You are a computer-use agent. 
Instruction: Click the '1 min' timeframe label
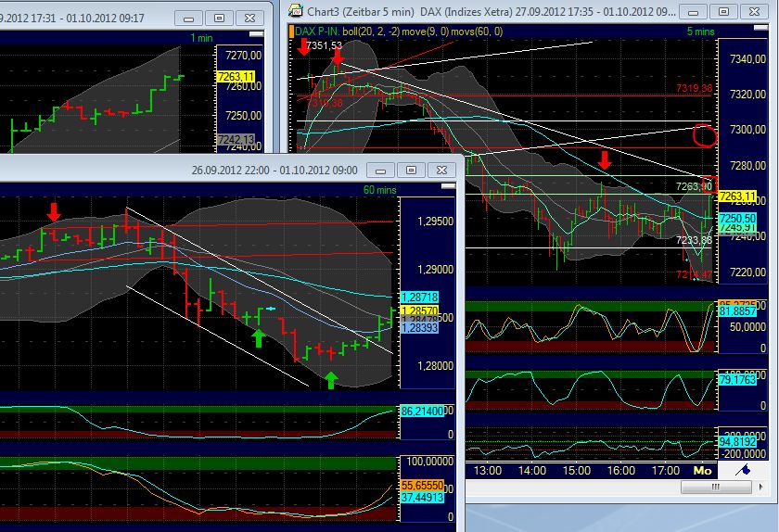[x=201, y=38]
